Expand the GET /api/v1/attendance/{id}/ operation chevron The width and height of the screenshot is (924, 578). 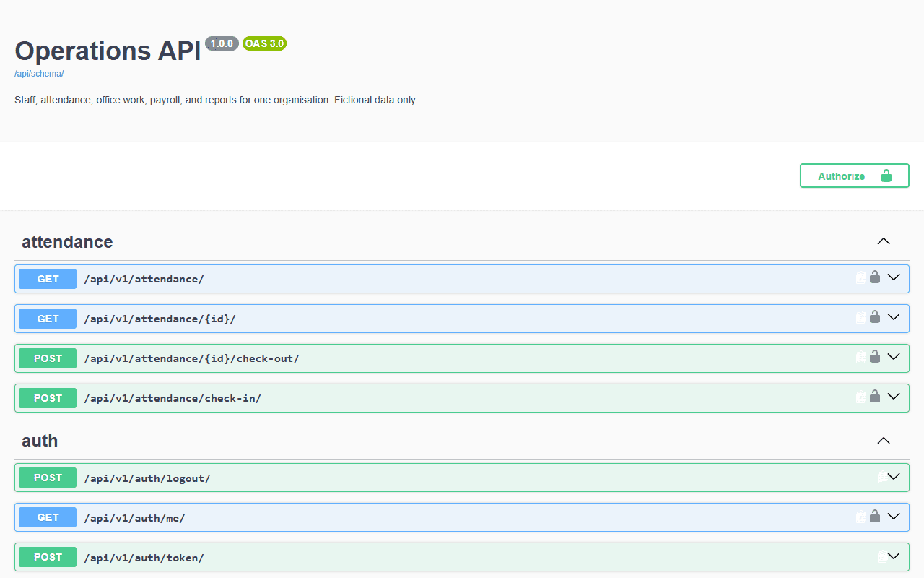(894, 317)
